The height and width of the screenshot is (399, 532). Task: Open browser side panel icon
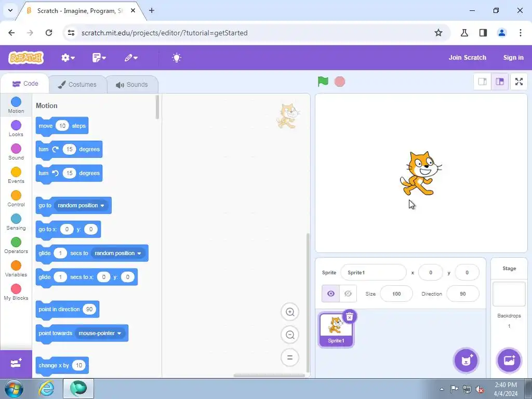point(483,33)
